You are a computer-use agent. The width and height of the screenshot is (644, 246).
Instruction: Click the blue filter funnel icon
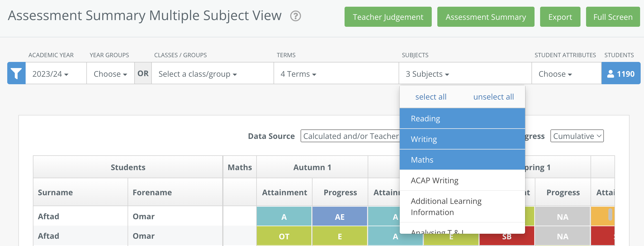click(16, 73)
